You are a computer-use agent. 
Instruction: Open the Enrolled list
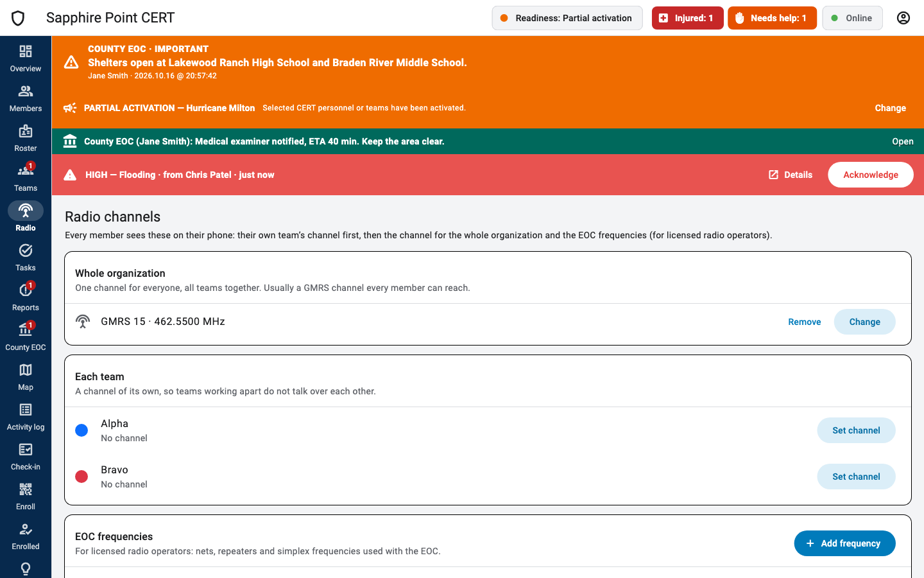(26, 536)
